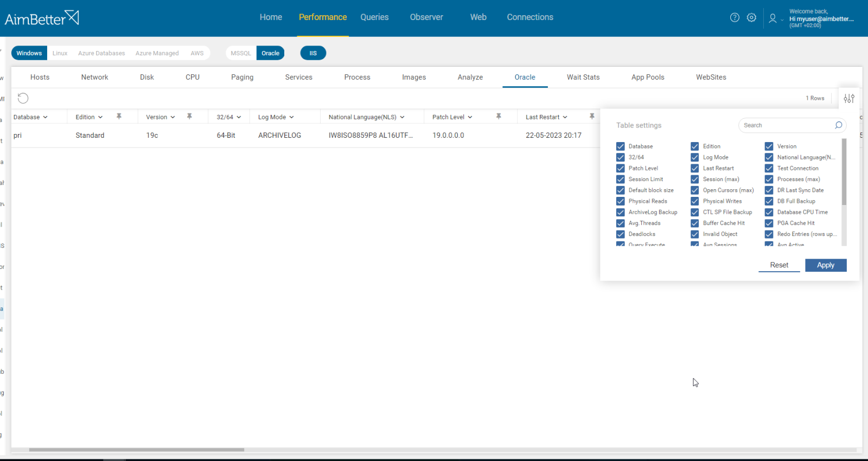The image size is (868, 461).
Task: Click the refresh table icon
Action: 23,98
